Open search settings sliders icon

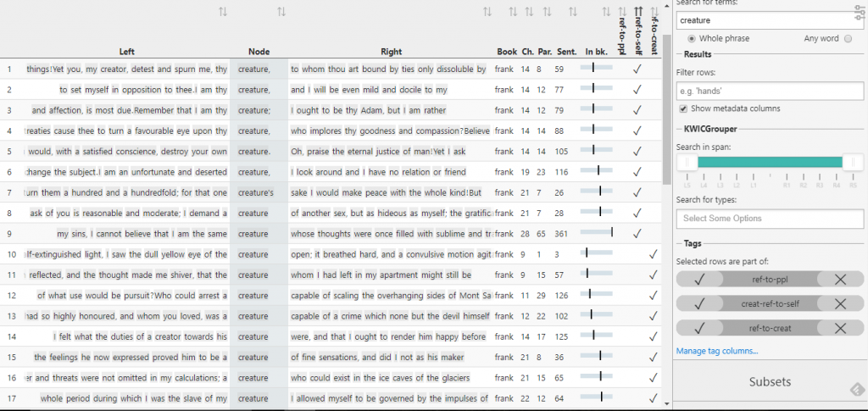858,19
